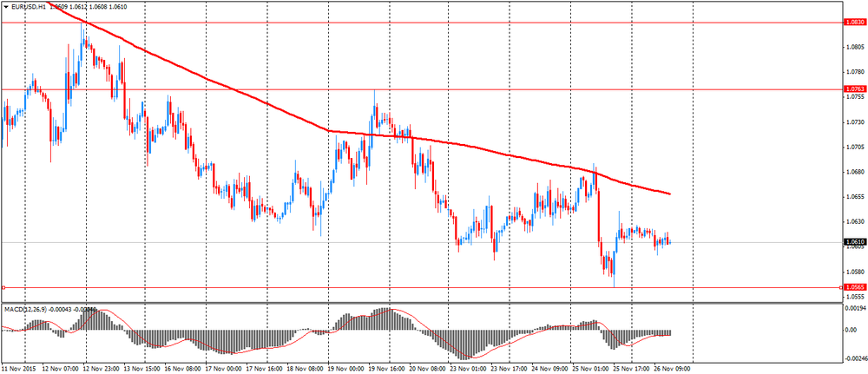
Task: Click the 1.0565 red price label
Action: pos(853,287)
